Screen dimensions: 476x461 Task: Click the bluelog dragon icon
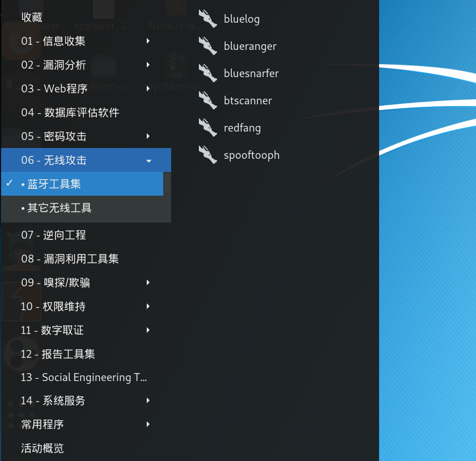(207, 19)
